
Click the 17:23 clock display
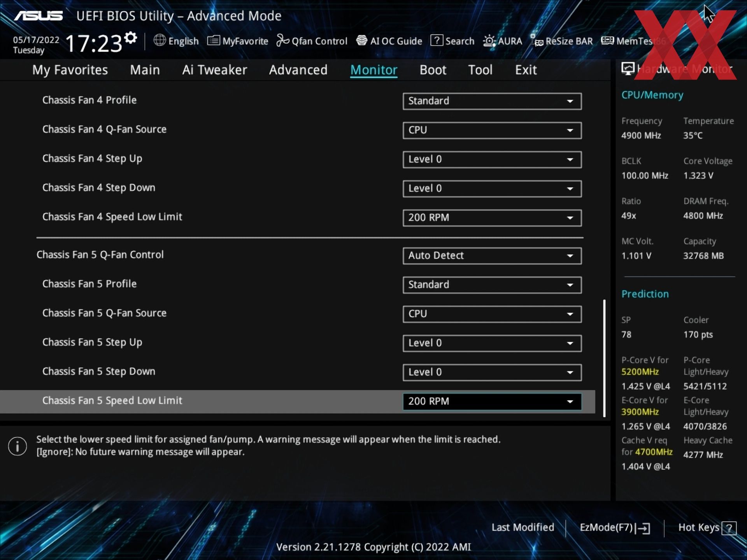click(x=94, y=43)
